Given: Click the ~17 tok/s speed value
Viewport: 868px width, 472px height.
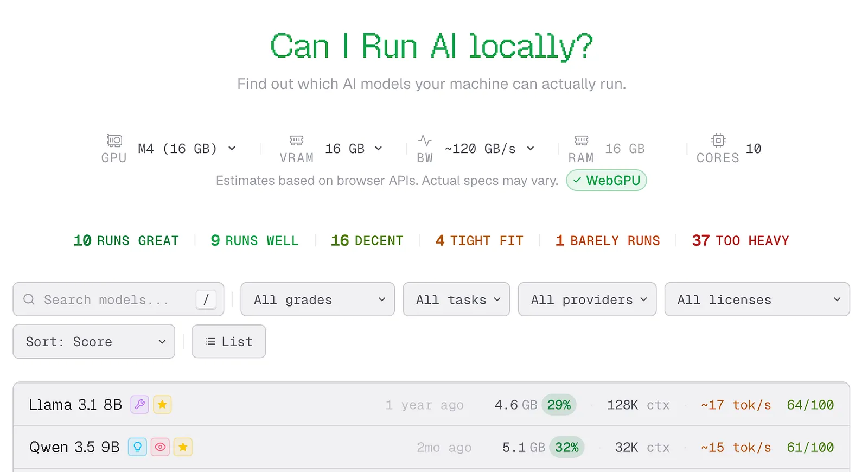Looking at the screenshot, I should tap(736, 405).
